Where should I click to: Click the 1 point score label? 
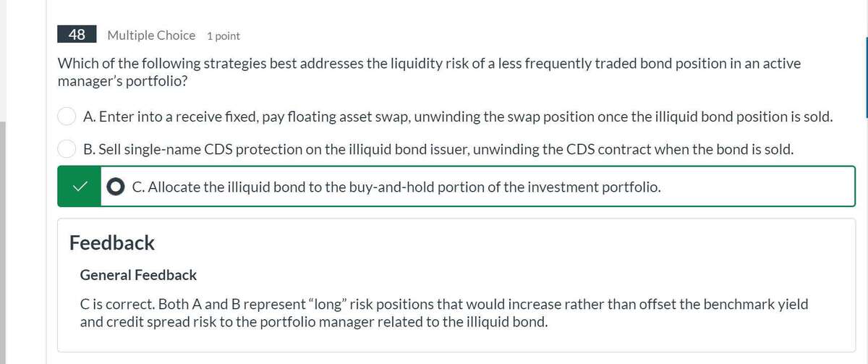223,35
